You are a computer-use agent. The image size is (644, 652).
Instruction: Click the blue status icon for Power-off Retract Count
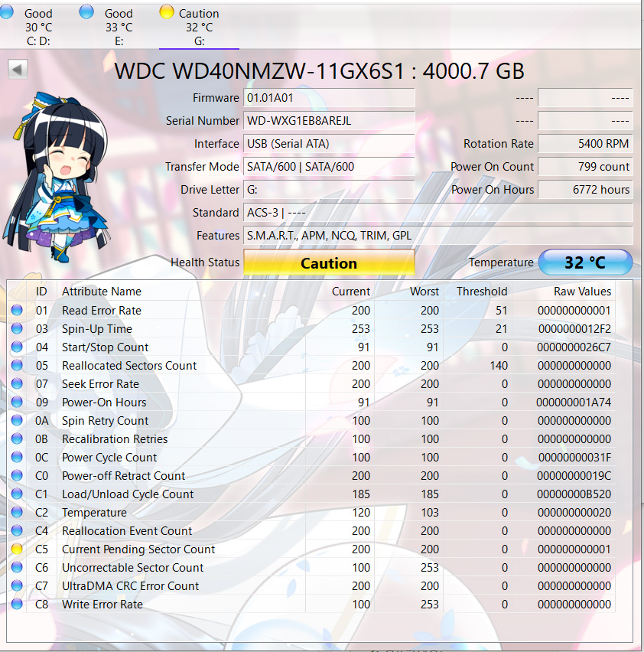[x=17, y=475]
